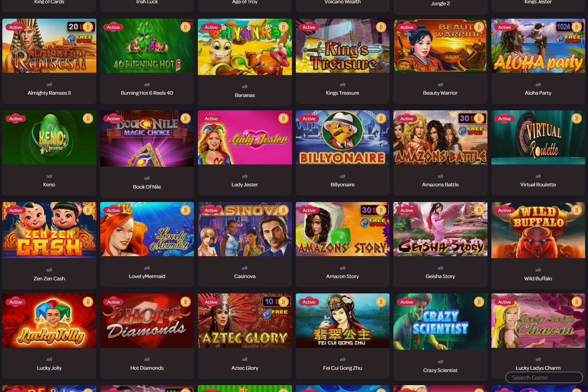Click the Active badge on Wild Buffalo
The width and height of the screenshot is (588, 392).
(504, 210)
